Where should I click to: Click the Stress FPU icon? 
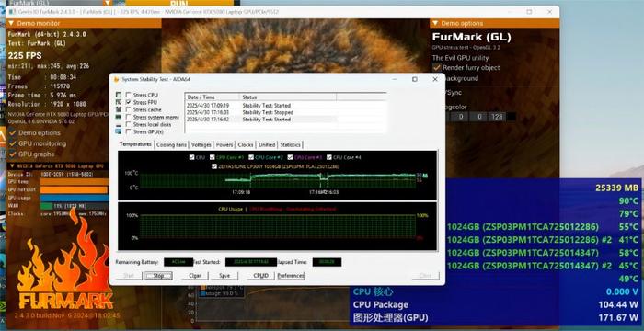119,102
